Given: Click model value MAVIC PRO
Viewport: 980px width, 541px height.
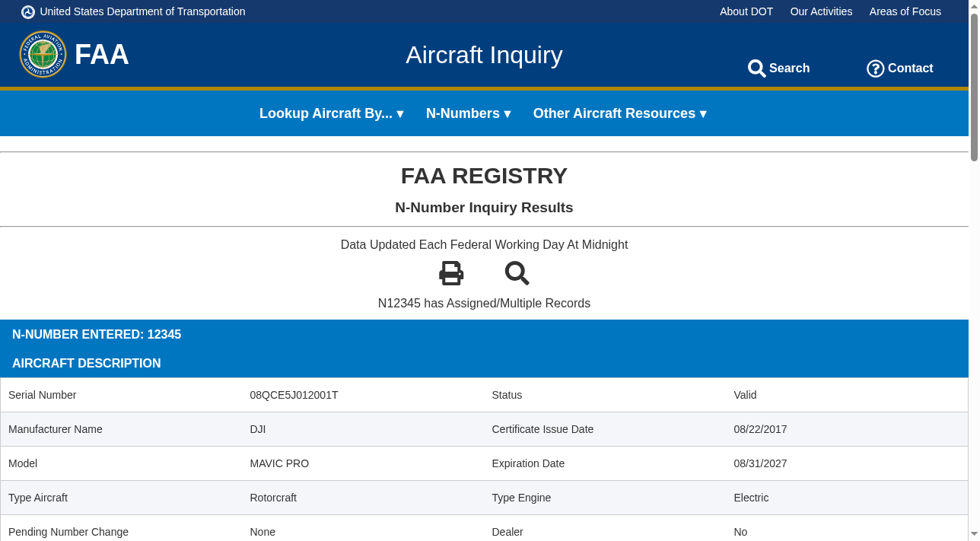Looking at the screenshot, I should pos(279,463).
